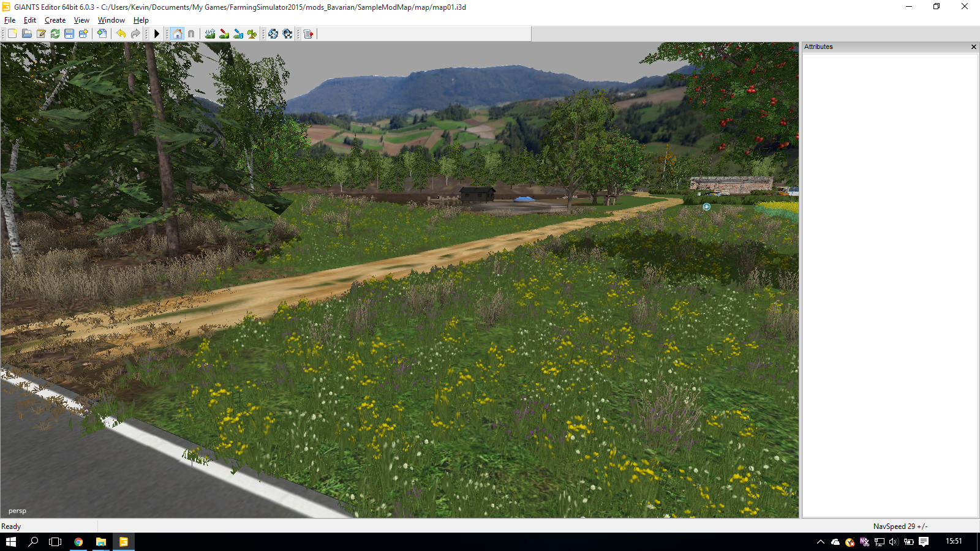Click the 'Ready' status bar text
Screen dimensions: 980x551
coord(11,527)
